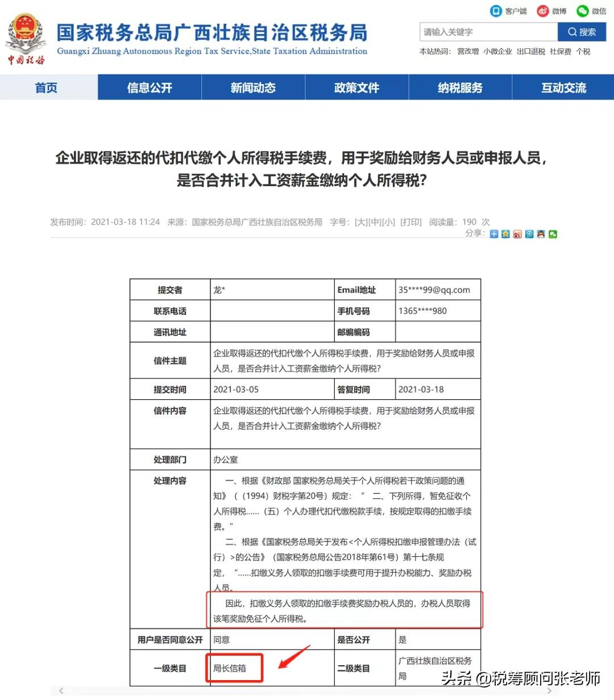The height and width of the screenshot is (700, 614).
Task: Click the site title 国家税务总局广西壮族自治区税务局
Action: pos(212,33)
